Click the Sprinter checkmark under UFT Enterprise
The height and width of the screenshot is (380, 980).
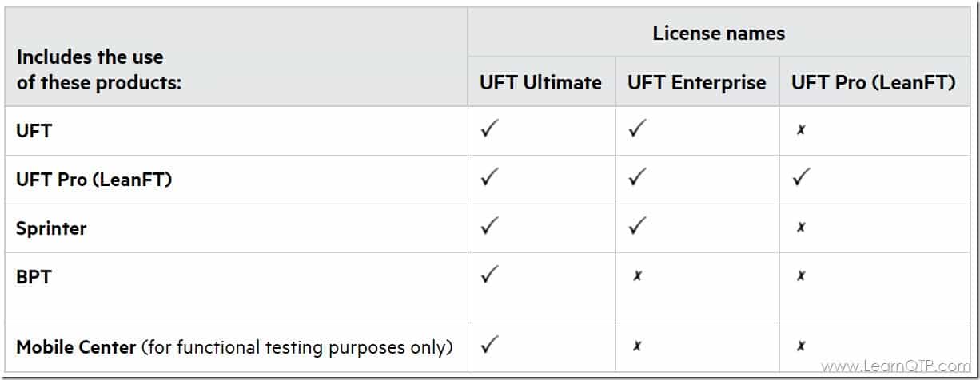[x=637, y=227]
